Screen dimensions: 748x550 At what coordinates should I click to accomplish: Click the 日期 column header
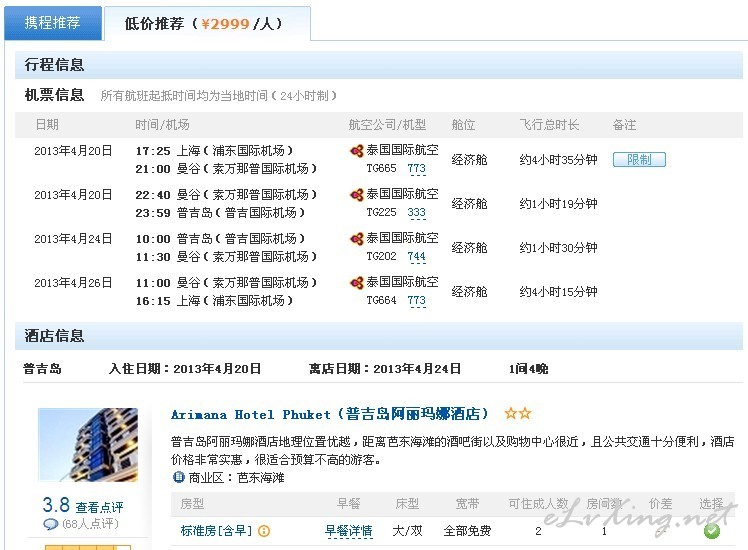coord(47,125)
